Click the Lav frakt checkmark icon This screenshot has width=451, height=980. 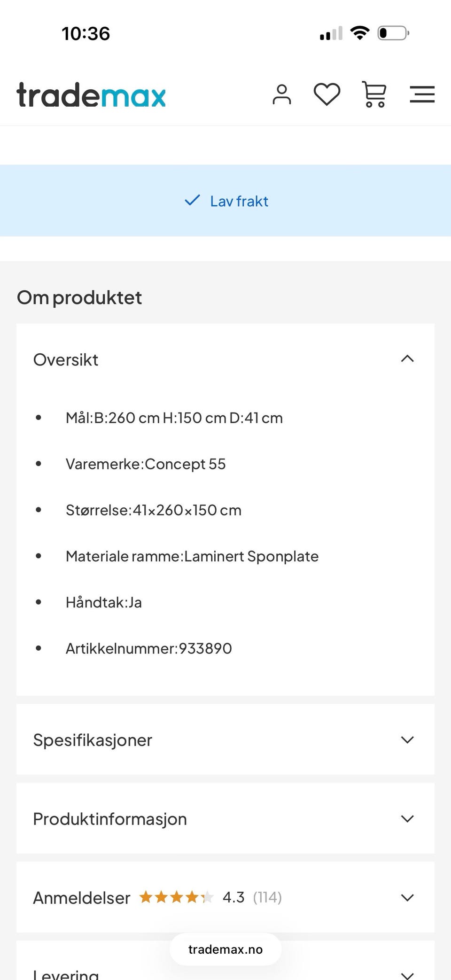pyautogui.click(x=193, y=201)
